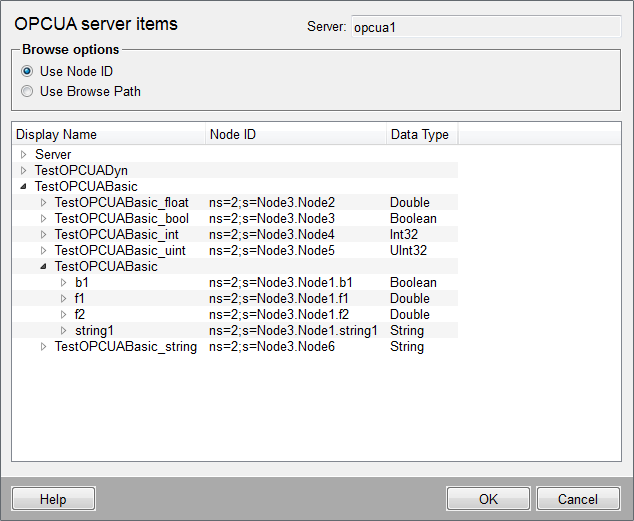Image resolution: width=634 pixels, height=521 pixels.
Task: Select the f1 Double item
Action: coord(81,299)
